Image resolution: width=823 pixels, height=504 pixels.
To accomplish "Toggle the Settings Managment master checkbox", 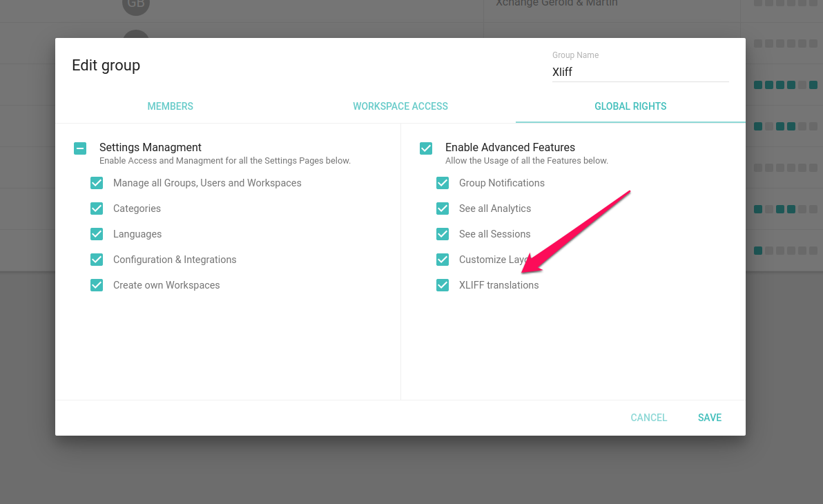I will (x=80, y=148).
